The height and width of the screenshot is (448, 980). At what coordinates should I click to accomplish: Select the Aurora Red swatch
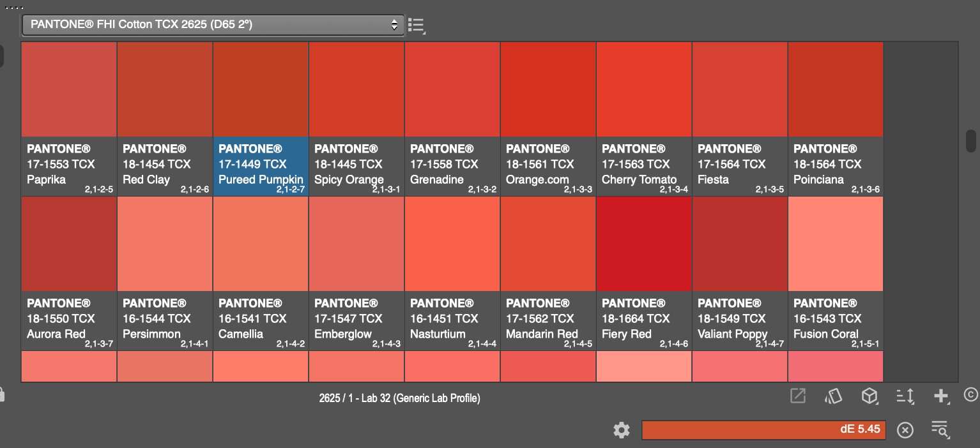tap(69, 244)
